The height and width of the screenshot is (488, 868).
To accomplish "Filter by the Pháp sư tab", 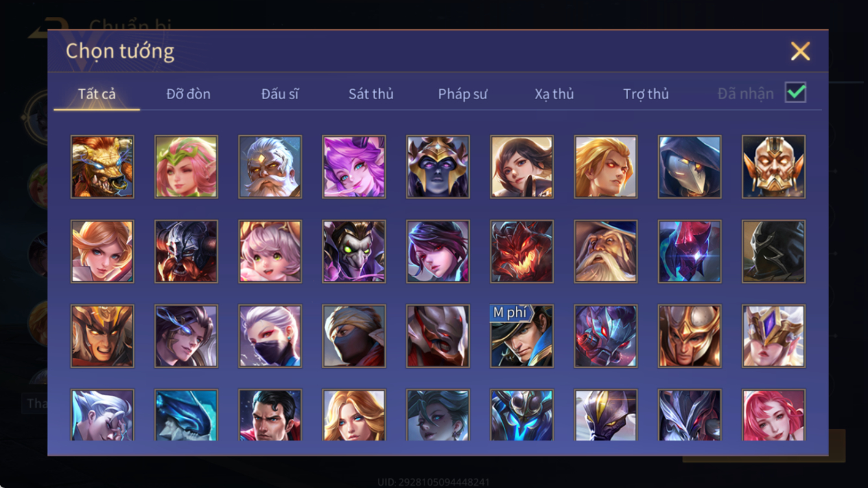I will pos(463,94).
